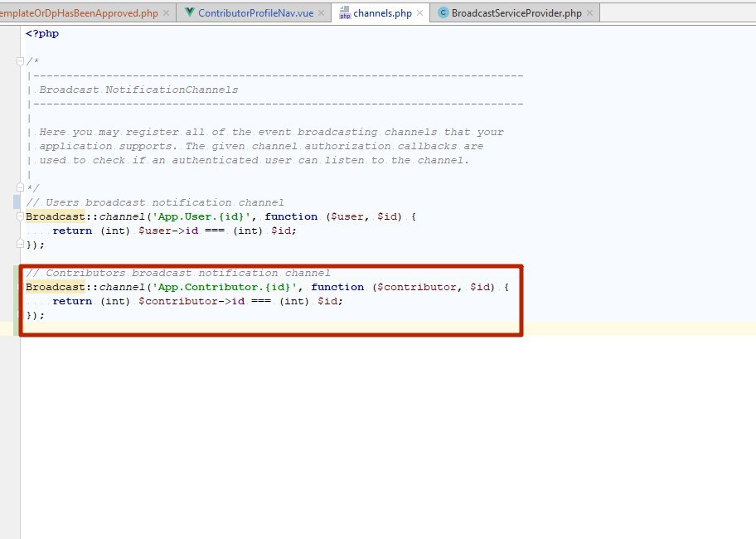
Task: Click the function keyword on the Contributor channel line
Action: click(x=337, y=287)
